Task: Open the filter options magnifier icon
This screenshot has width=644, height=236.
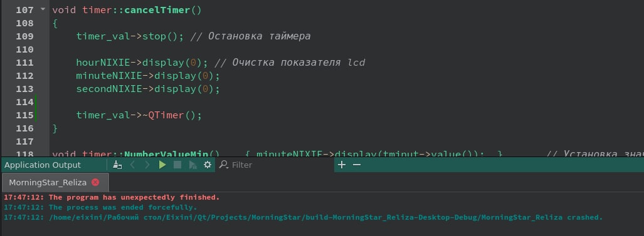Action: (x=223, y=165)
